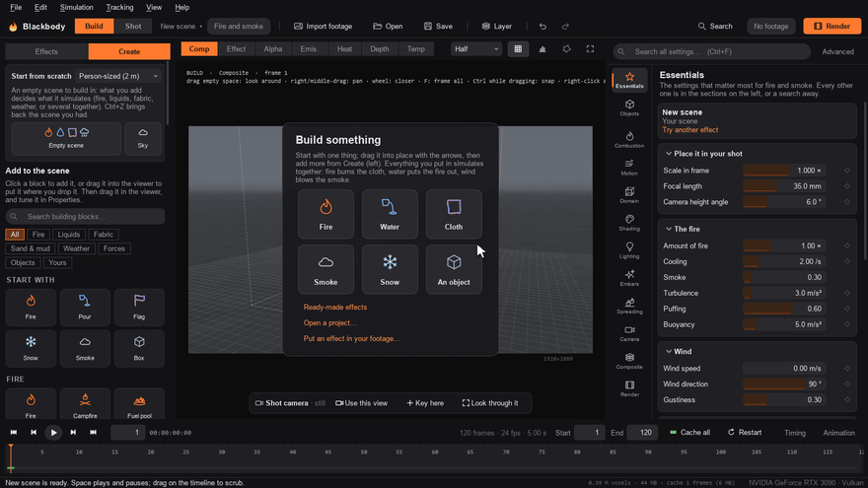868x488 pixels.
Task: Toggle keyframe diamond for Wind speed
Action: 847,368
